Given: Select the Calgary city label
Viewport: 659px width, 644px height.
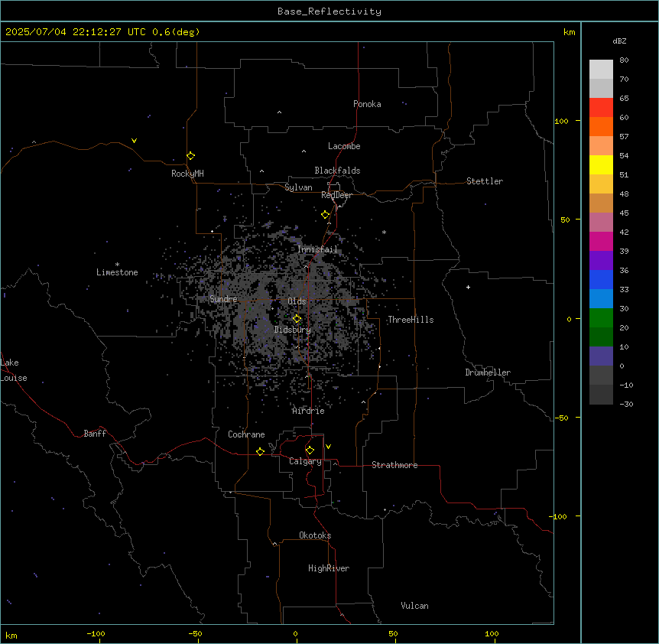Looking at the screenshot, I should [305, 461].
